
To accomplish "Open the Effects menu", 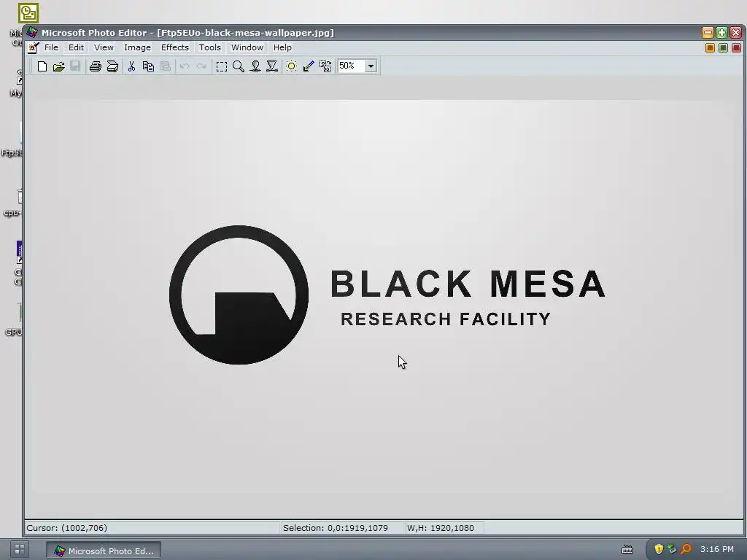I will click(x=175, y=47).
